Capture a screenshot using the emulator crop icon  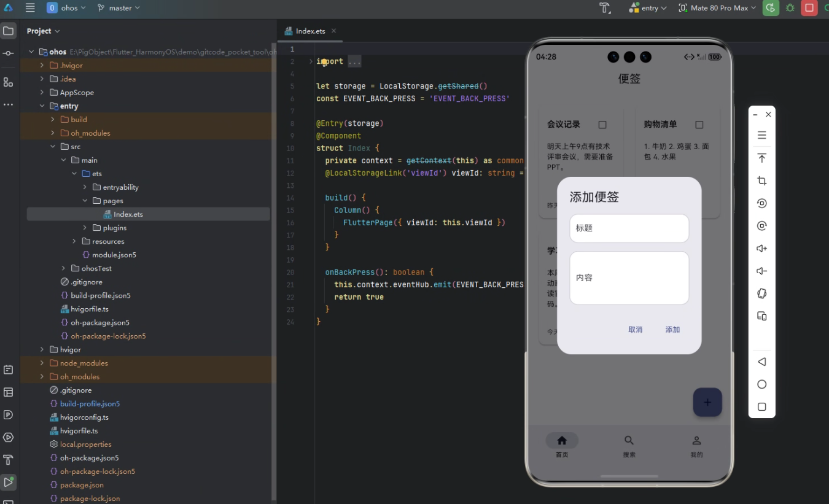(x=761, y=180)
